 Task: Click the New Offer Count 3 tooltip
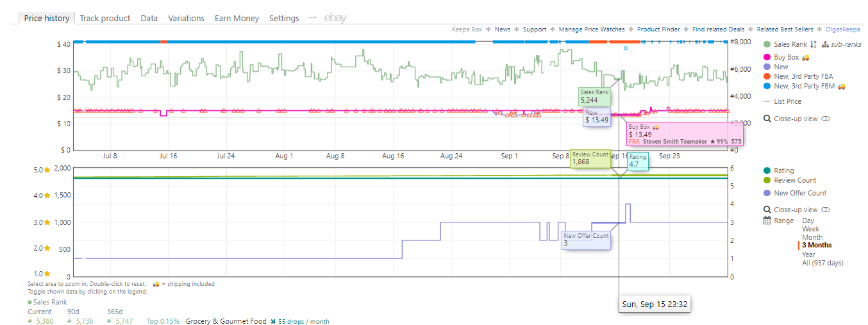pos(586,240)
